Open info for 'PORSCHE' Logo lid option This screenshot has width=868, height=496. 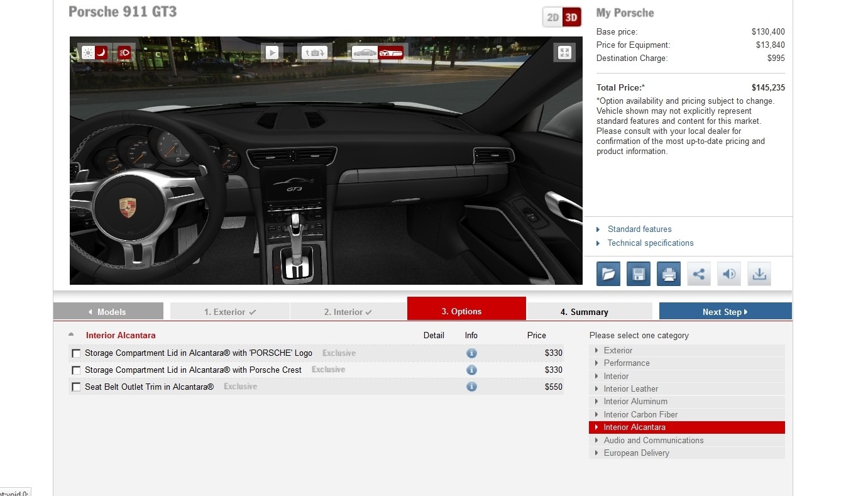tap(471, 353)
